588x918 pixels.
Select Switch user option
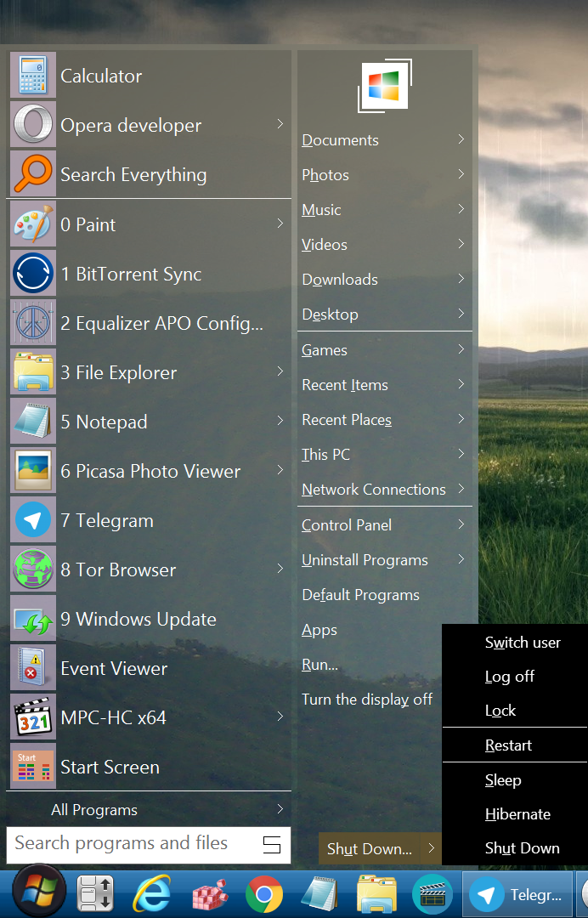tap(522, 643)
